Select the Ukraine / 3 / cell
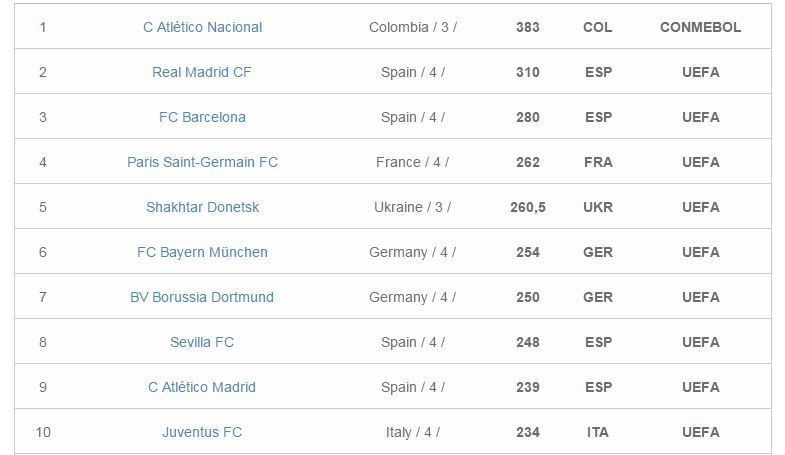 412,207
